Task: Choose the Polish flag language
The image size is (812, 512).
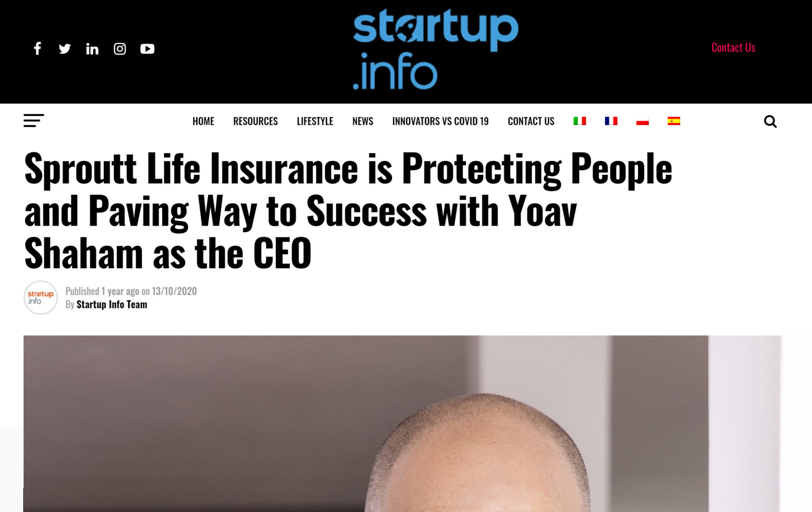Action: pyautogui.click(x=642, y=121)
